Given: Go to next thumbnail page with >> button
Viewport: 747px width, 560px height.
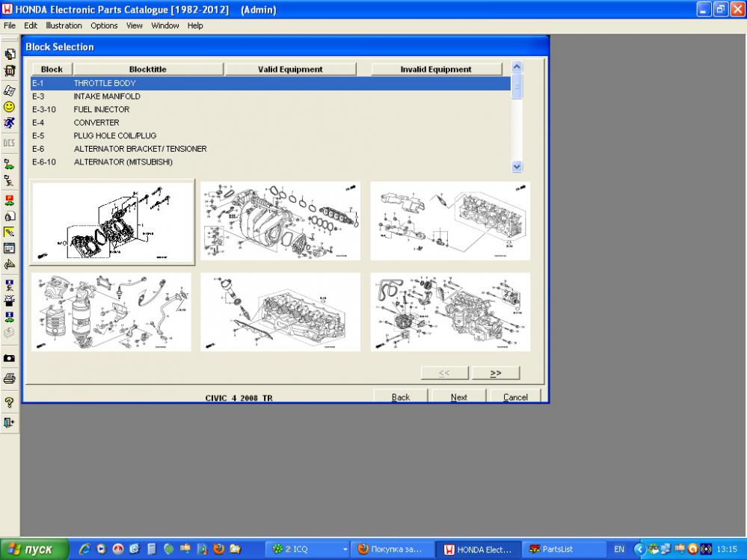Looking at the screenshot, I should [496, 373].
